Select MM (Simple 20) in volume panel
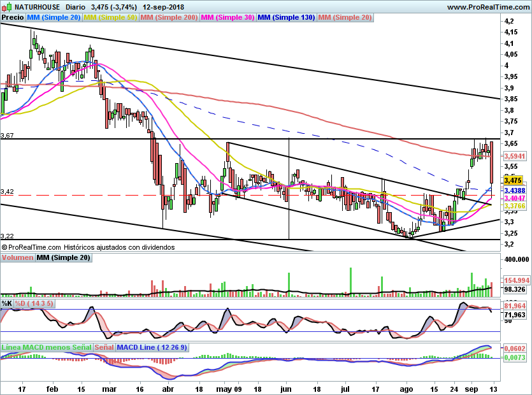 [x=63, y=258]
